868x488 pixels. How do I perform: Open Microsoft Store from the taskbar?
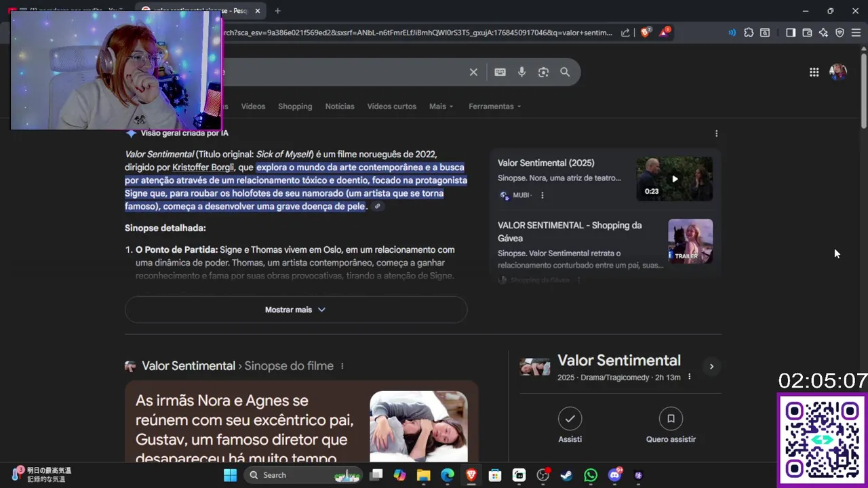[x=495, y=475]
